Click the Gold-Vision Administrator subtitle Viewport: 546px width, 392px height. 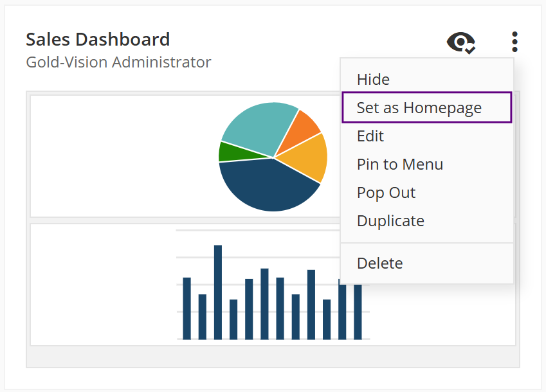click(118, 62)
